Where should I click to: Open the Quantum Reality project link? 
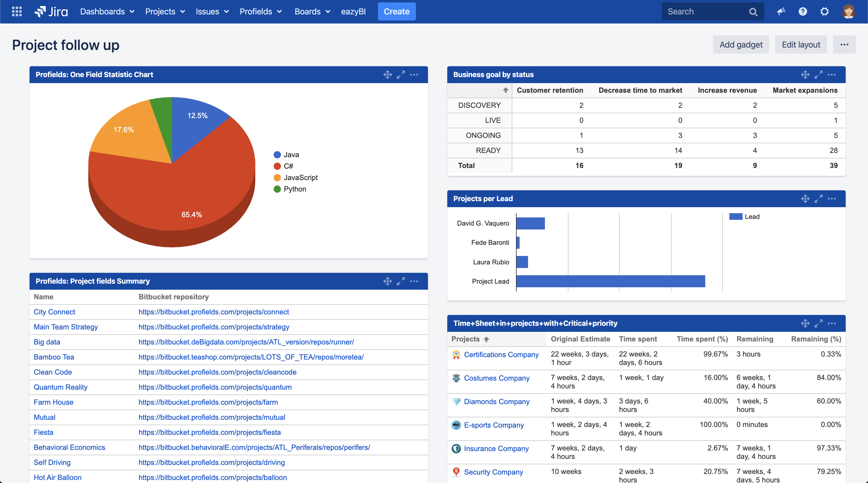[61, 387]
